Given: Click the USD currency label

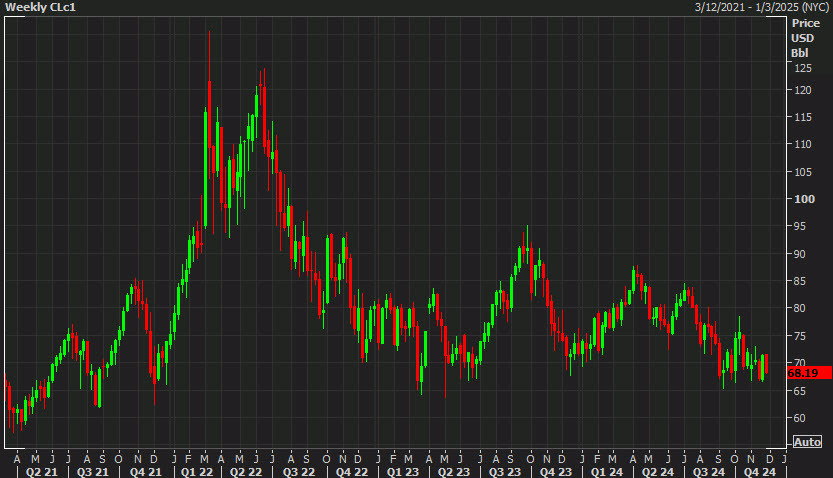Looking at the screenshot, I should (802, 38).
